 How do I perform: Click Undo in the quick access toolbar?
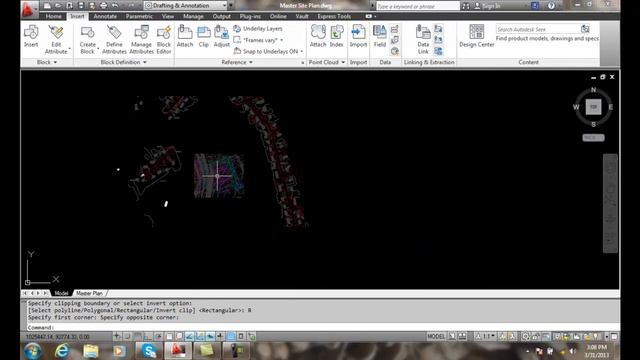pyautogui.click(x=115, y=5)
